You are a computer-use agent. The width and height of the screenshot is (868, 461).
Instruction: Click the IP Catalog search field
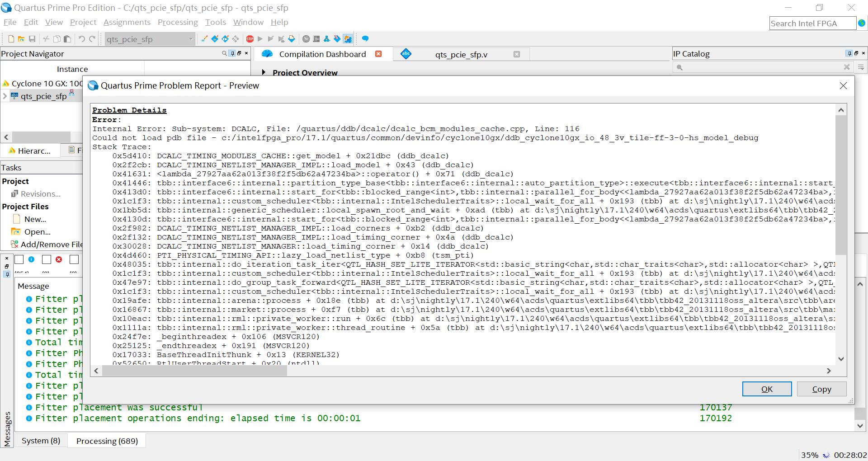763,67
